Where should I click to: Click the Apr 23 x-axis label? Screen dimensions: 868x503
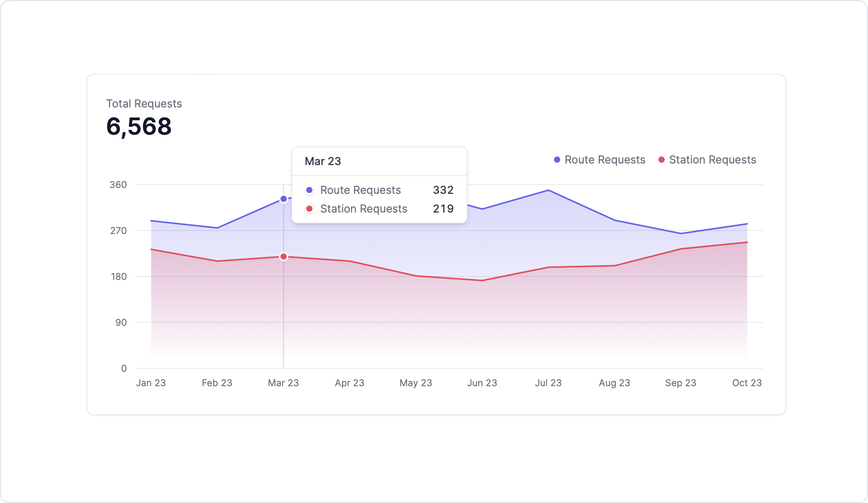click(x=349, y=383)
